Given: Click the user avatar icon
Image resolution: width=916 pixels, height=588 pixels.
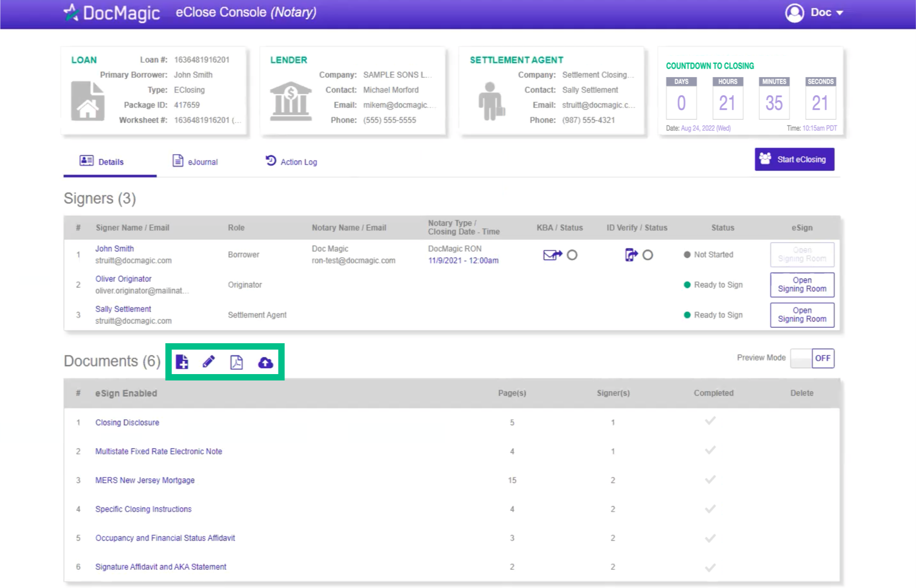Looking at the screenshot, I should point(795,12).
